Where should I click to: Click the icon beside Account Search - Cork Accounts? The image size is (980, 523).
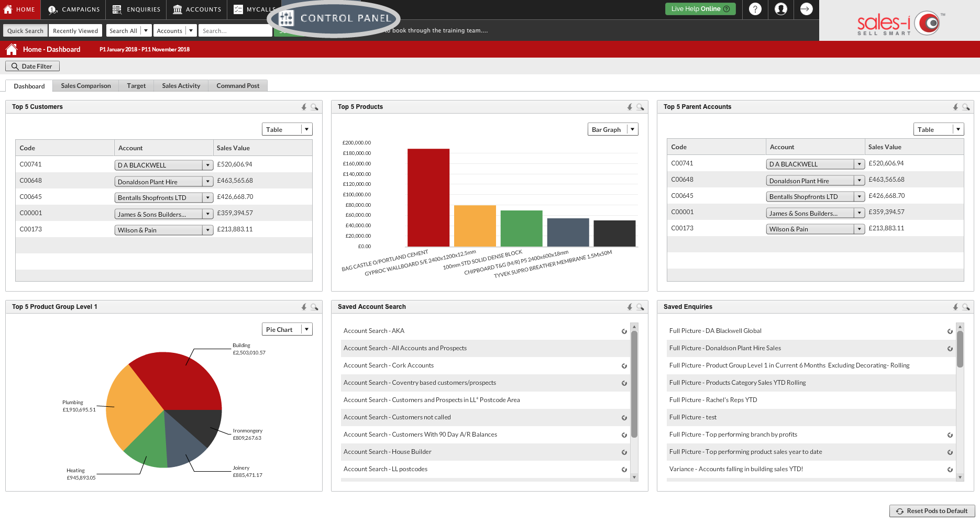coord(624,366)
